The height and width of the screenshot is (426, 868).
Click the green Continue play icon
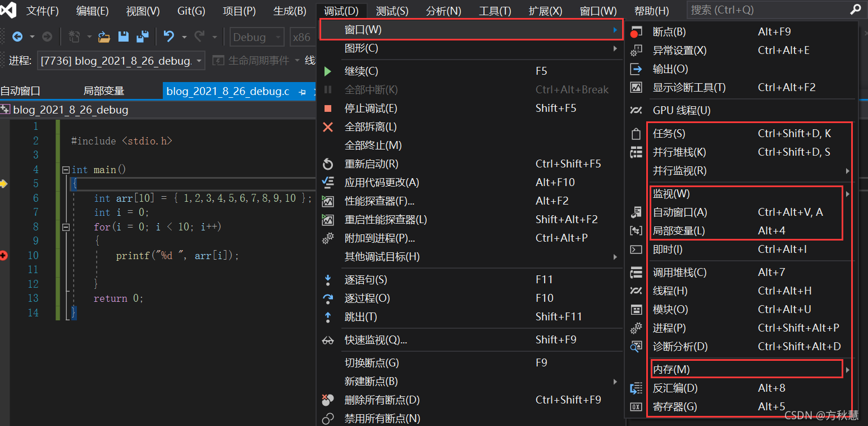(328, 71)
